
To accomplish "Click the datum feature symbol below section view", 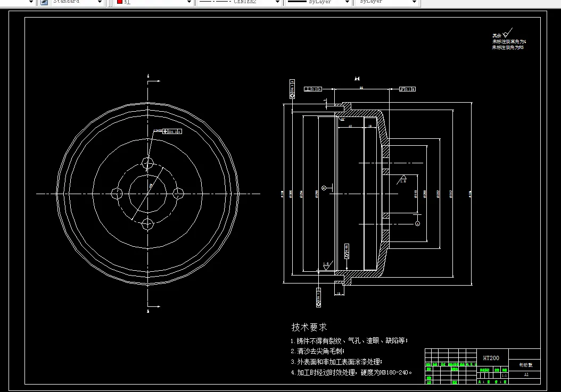I will [318, 297].
